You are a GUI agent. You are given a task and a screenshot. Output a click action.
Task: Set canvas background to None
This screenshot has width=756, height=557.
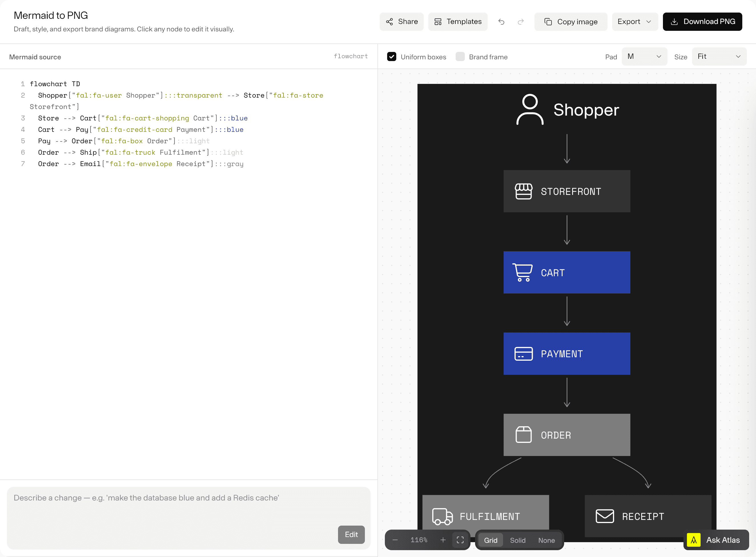tap(546, 540)
